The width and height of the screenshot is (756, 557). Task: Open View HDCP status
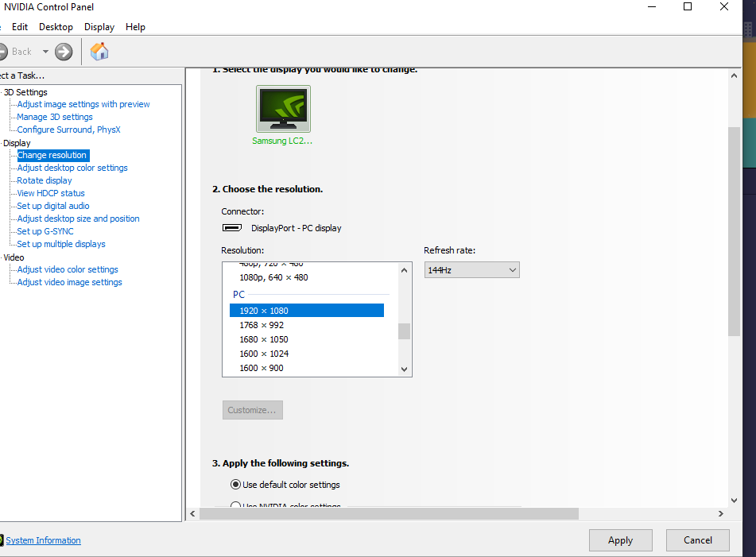(x=51, y=193)
